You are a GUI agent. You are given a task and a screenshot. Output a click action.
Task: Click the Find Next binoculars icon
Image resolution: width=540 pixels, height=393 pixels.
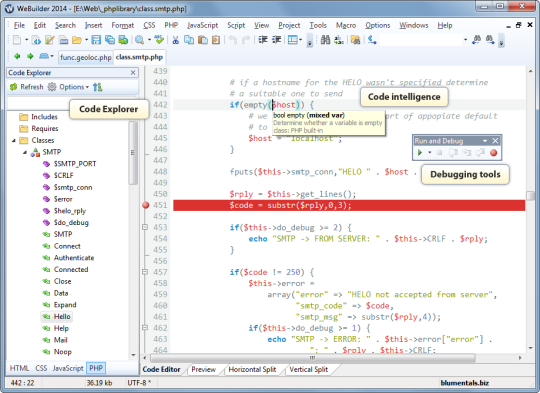(490, 40)
